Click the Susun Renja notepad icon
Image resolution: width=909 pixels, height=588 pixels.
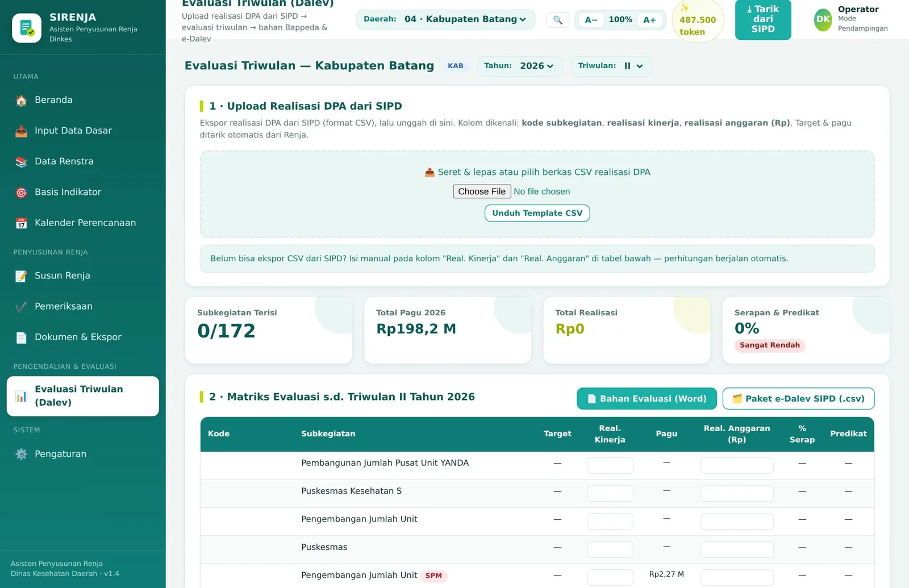click(x=21, y=276)
